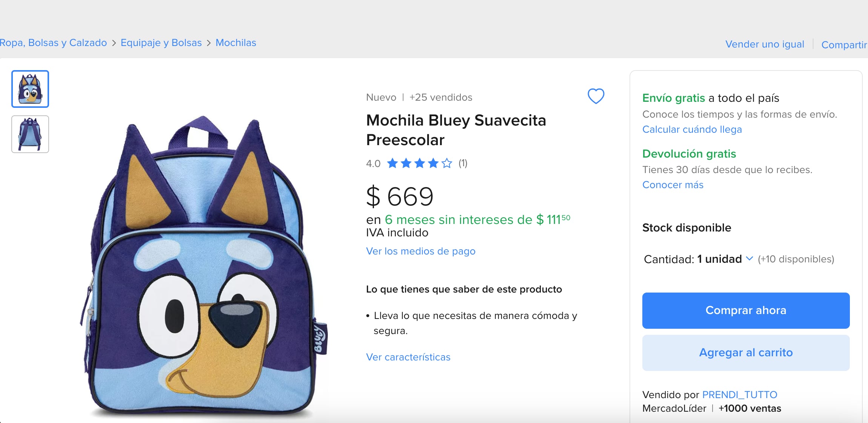Open Ropa, Bolsas y Calzado category

click(54, 43)
